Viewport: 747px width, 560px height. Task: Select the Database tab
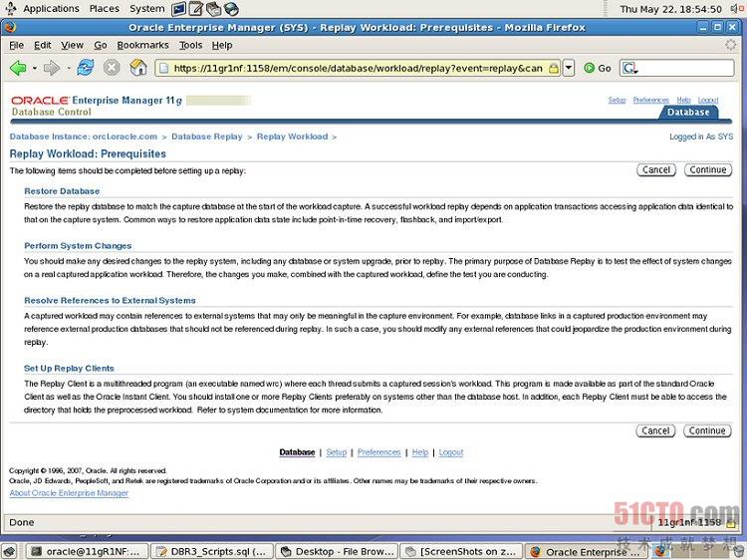coord(688,113)
